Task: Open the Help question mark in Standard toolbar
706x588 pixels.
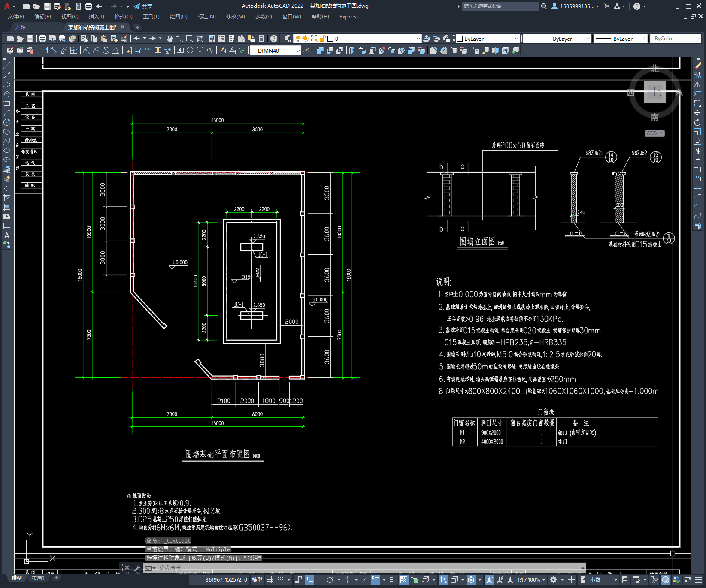Action: (x=274, y=39)
